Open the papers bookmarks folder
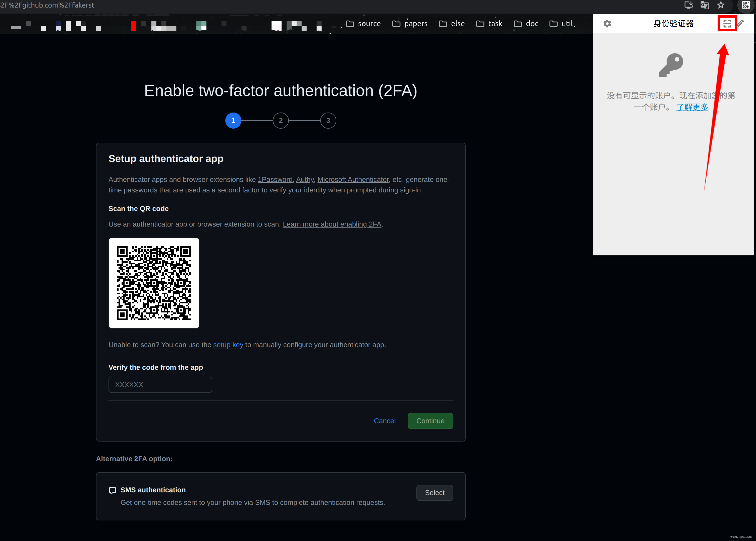 pyautogui.click(x=410, y=24)
